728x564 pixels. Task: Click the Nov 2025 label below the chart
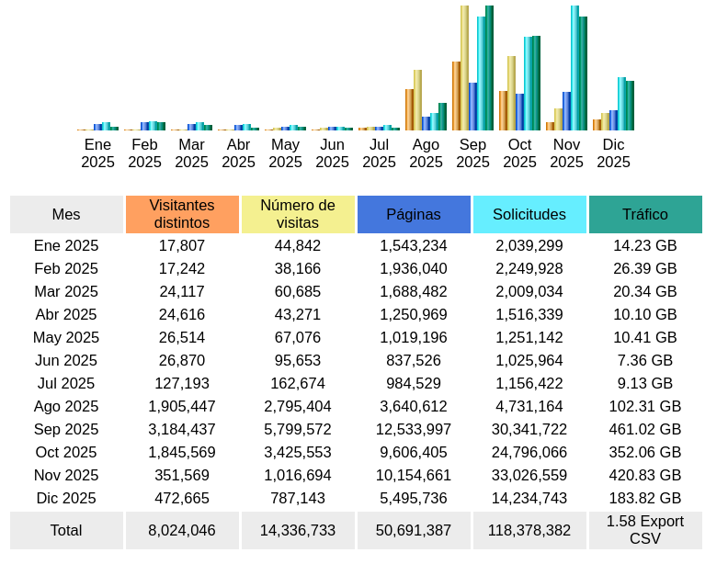[x=566, y=153]
